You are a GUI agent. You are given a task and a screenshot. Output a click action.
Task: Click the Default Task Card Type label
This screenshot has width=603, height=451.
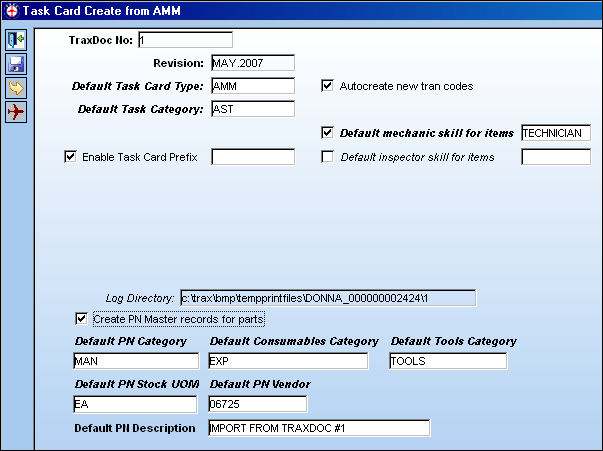[x=137, y=86]
